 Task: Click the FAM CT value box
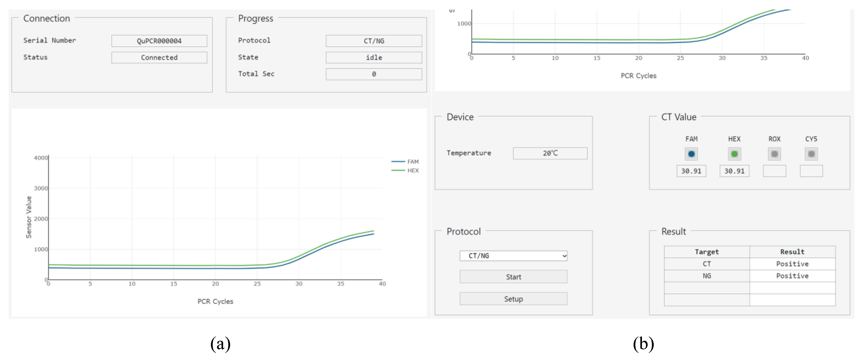point(691,171)
